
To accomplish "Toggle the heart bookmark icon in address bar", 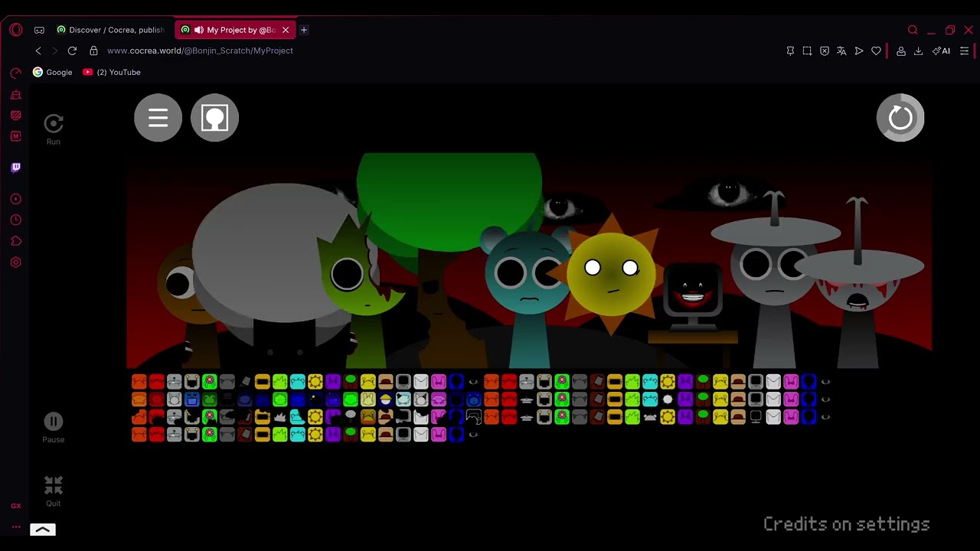I will point(876,51).
